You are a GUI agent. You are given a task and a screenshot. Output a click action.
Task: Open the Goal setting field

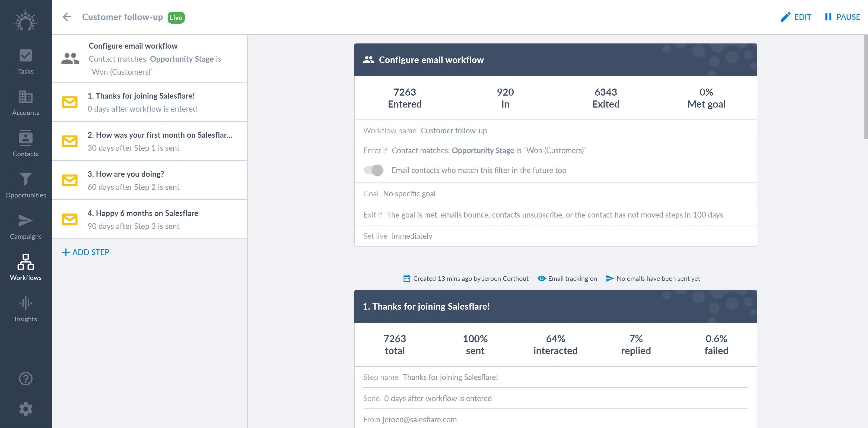click(409, 193)
